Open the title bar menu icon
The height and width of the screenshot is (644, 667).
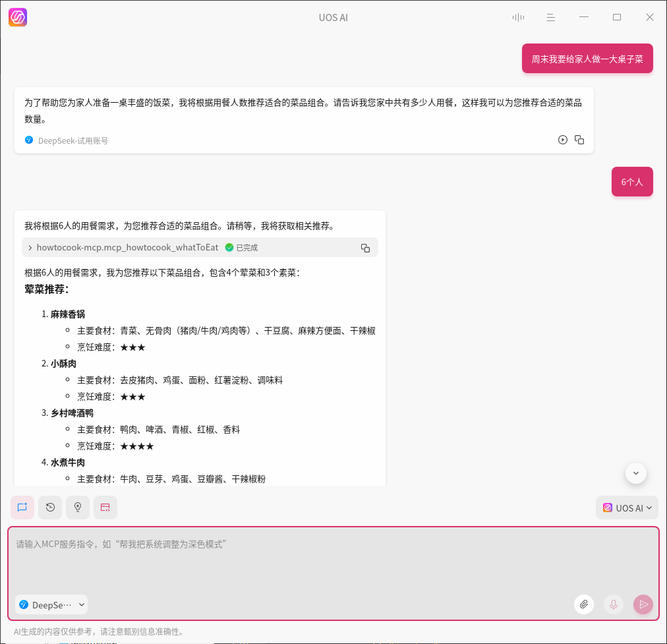tap(551, 17)
